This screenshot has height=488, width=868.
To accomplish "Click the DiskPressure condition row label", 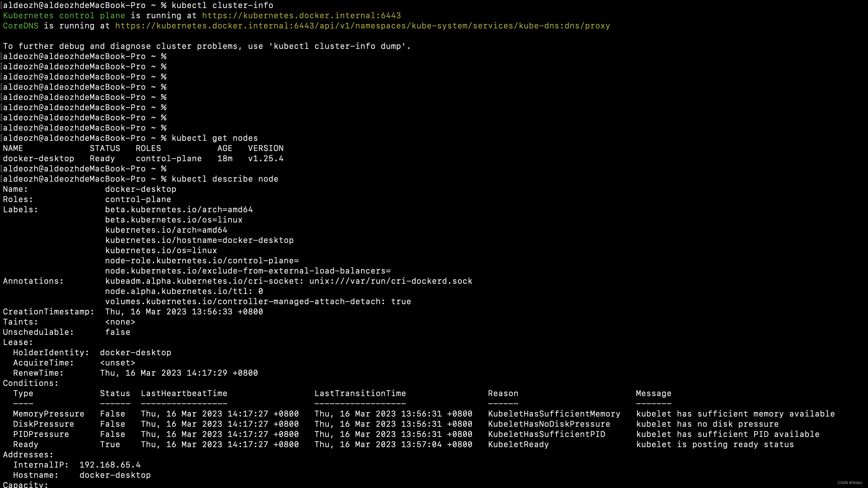I will point(43,424).
